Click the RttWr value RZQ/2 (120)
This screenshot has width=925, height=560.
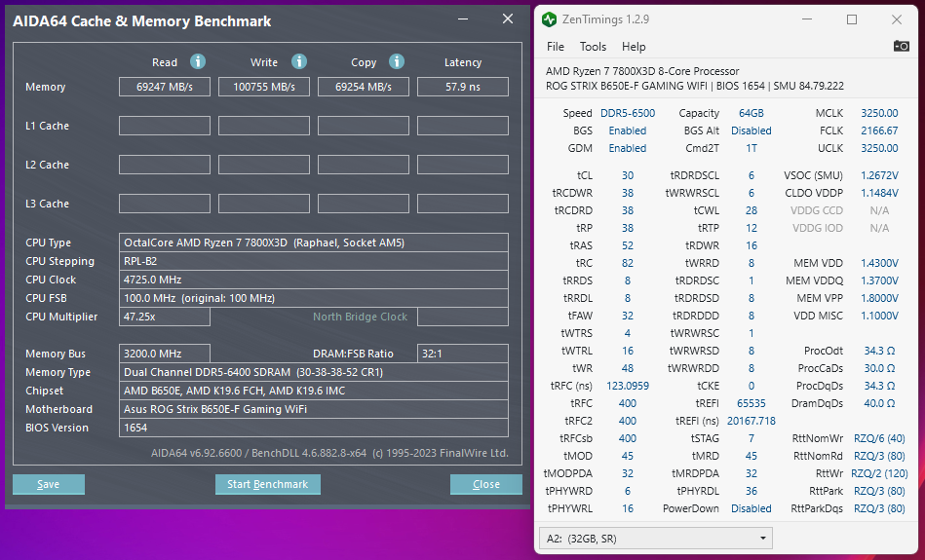point(879,474)
